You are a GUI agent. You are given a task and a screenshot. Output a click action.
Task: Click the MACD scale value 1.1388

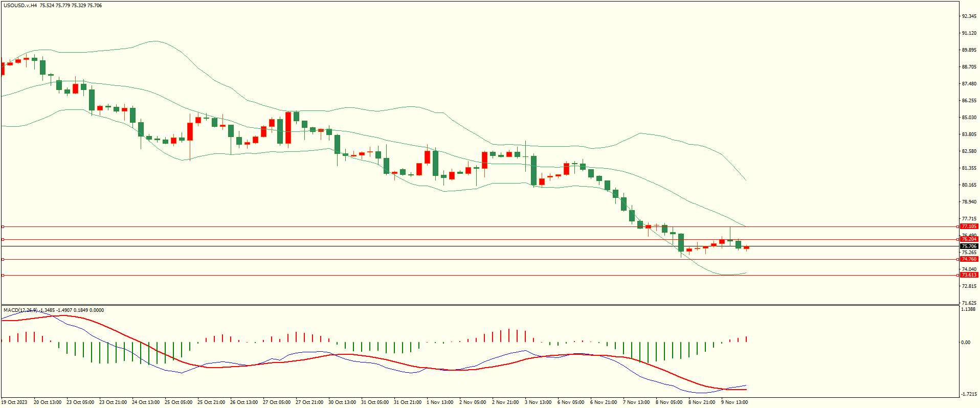968,309
